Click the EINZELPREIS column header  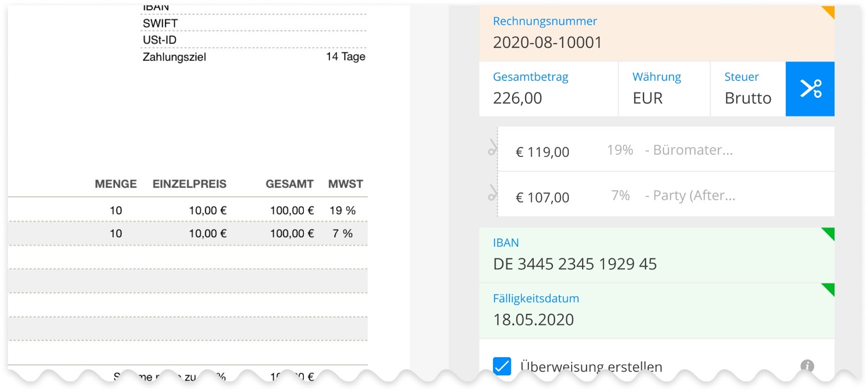click(x=189, y=184)
